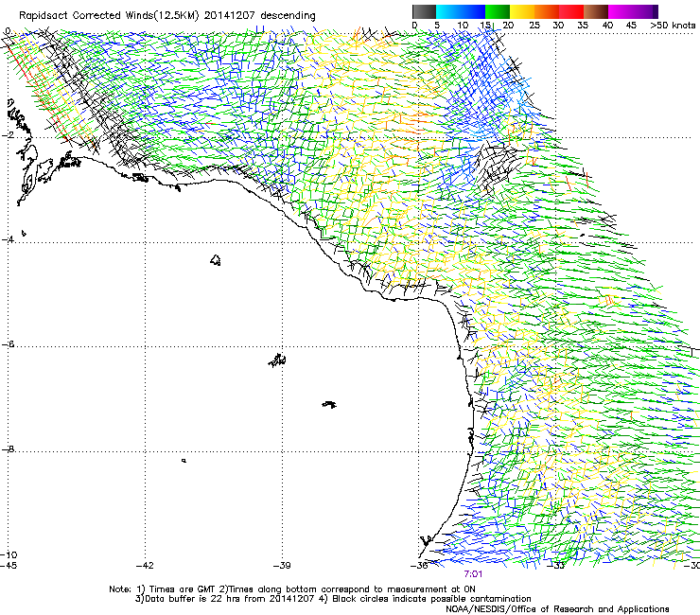Click the '20141207 descending' title text

pos(259,16)
